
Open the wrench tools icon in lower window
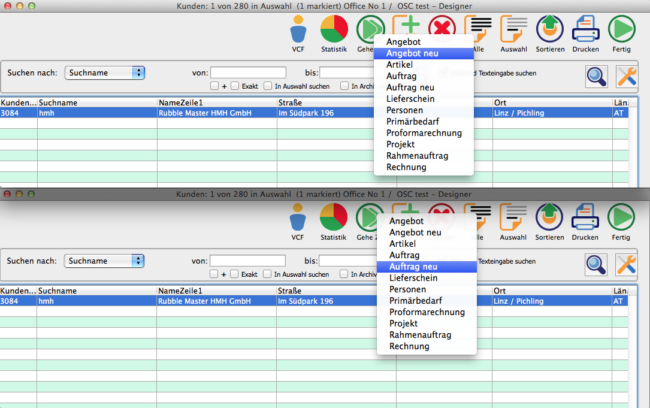click(627, 264)
